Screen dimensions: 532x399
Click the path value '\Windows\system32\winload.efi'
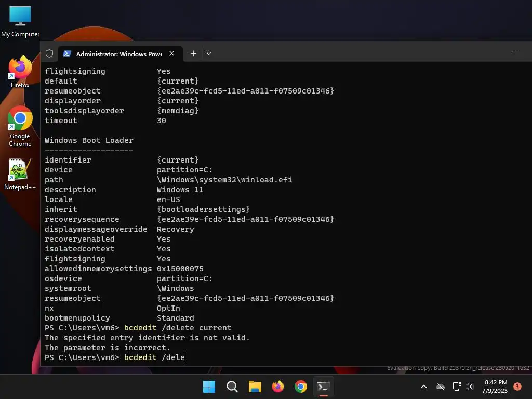224,179
